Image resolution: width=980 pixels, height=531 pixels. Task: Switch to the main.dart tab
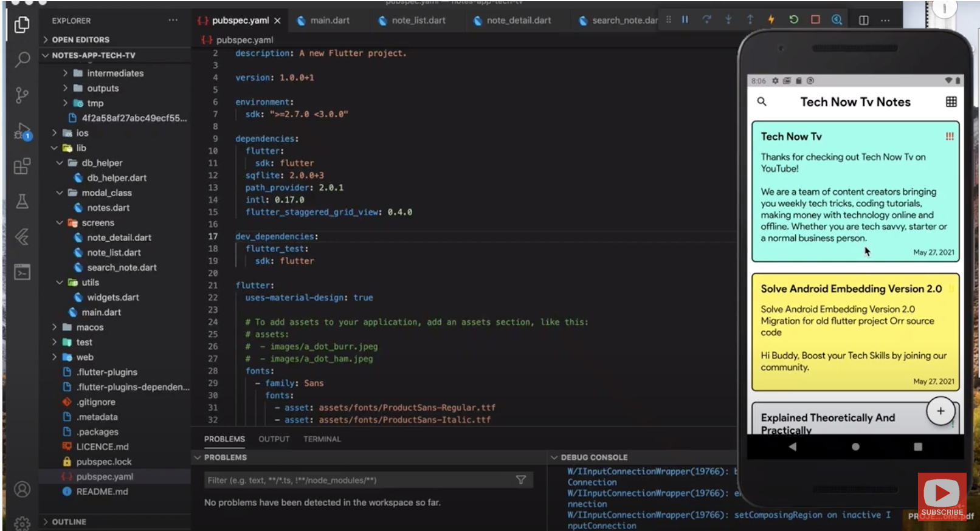coord(329,20)
